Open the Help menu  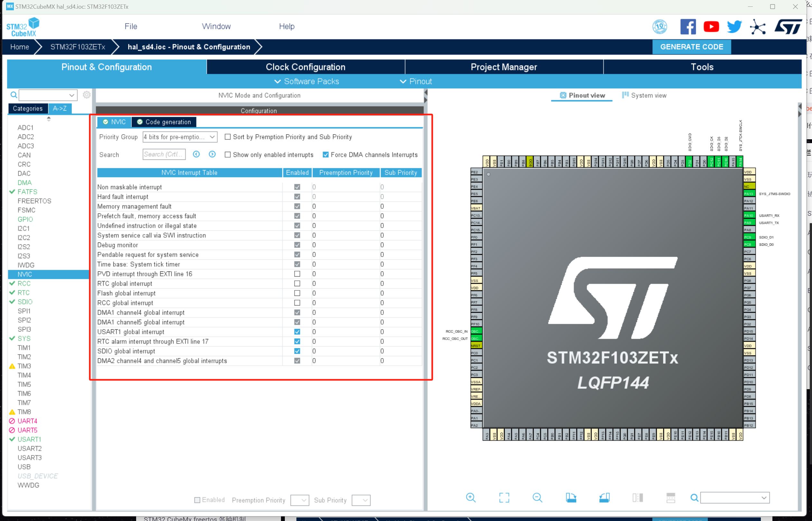[x=287, y=26]
